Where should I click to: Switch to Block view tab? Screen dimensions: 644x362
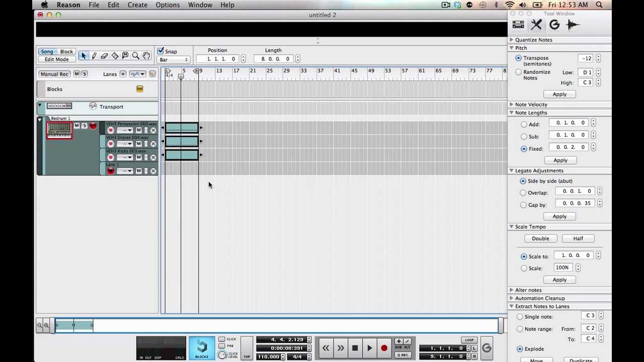pos(66,52)
